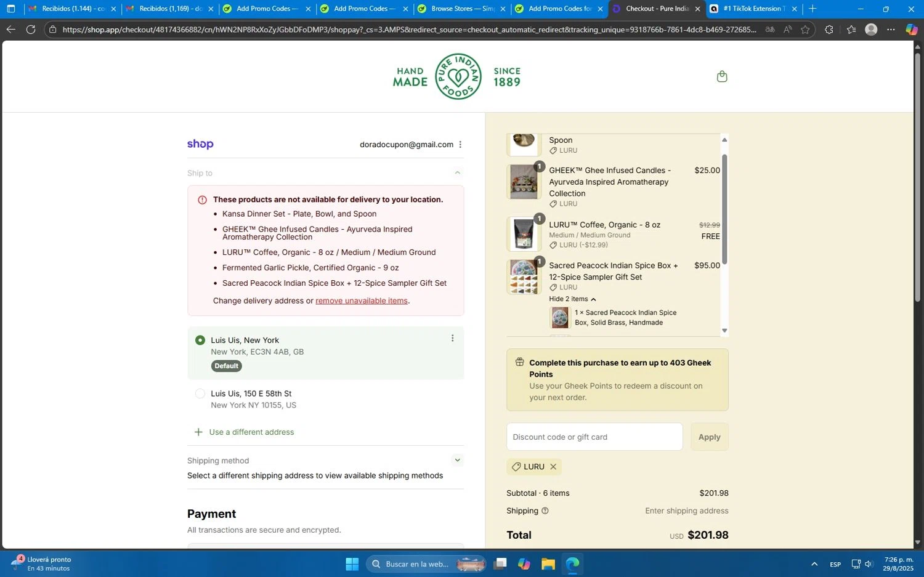Open browser settings and more menu
This screenshot has height=577, width=924.
coord(891,30)
